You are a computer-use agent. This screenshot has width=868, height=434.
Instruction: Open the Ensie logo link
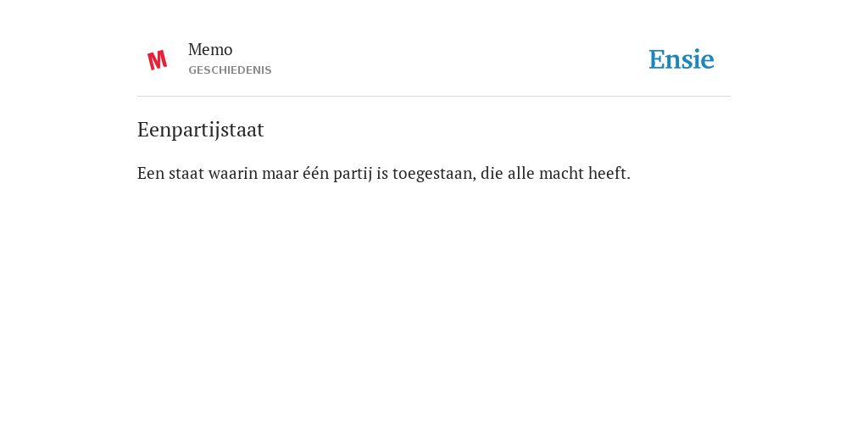(x=681, y=59)
